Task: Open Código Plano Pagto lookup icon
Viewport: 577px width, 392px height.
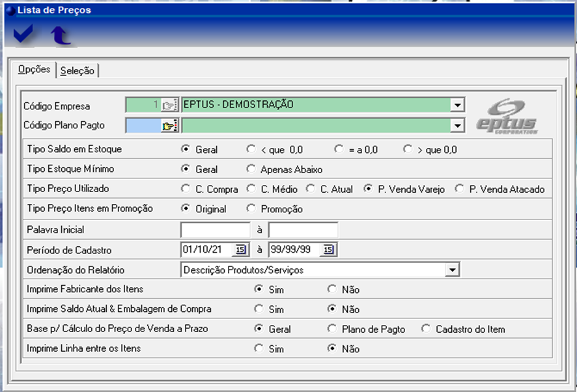Action: 169,126
